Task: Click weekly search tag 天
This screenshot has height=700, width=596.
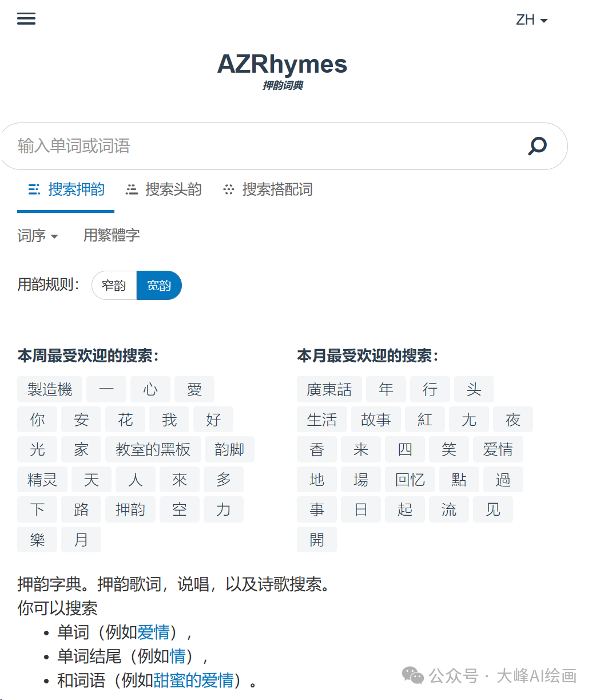Action: [92, 480]
